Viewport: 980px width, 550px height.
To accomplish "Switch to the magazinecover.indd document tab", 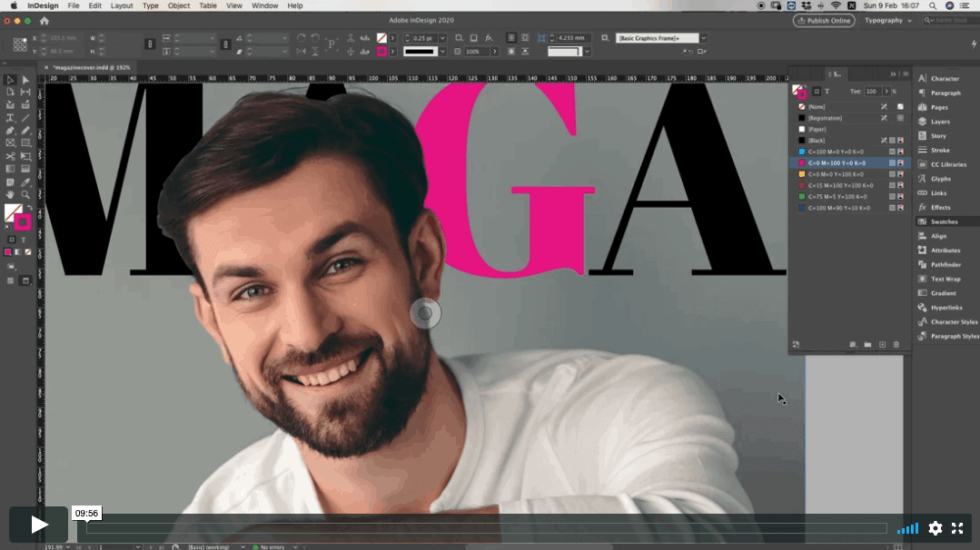I will [92, 67].
